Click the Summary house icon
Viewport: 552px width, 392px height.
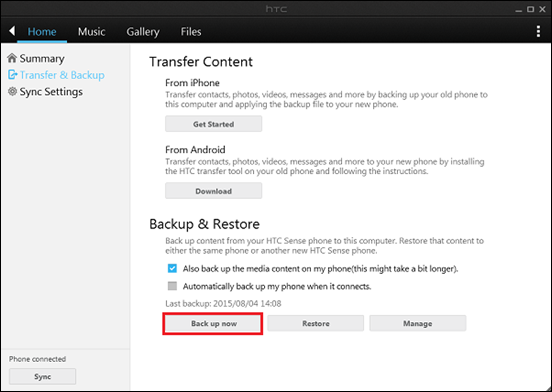click(x=12, y=58)
